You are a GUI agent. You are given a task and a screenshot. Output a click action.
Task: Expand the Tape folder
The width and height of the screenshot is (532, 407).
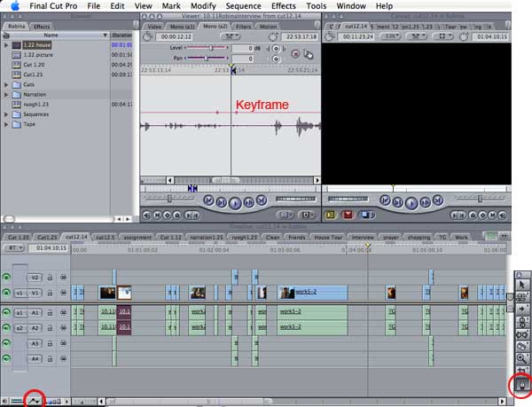coord(6,124)
